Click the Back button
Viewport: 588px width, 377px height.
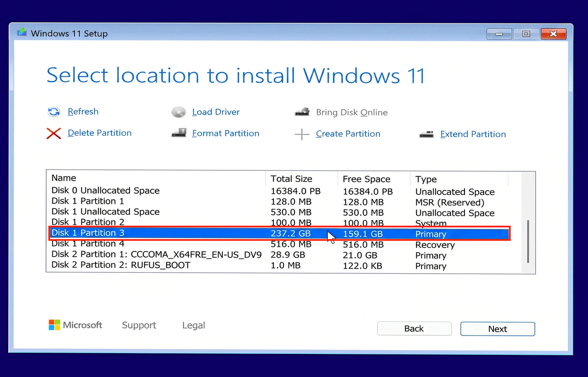(x=414, y=328)
